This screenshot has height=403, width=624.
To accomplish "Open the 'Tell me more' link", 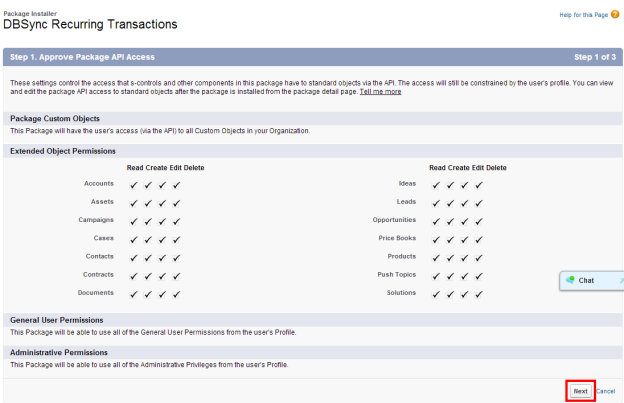I will (x=380, y=91).
